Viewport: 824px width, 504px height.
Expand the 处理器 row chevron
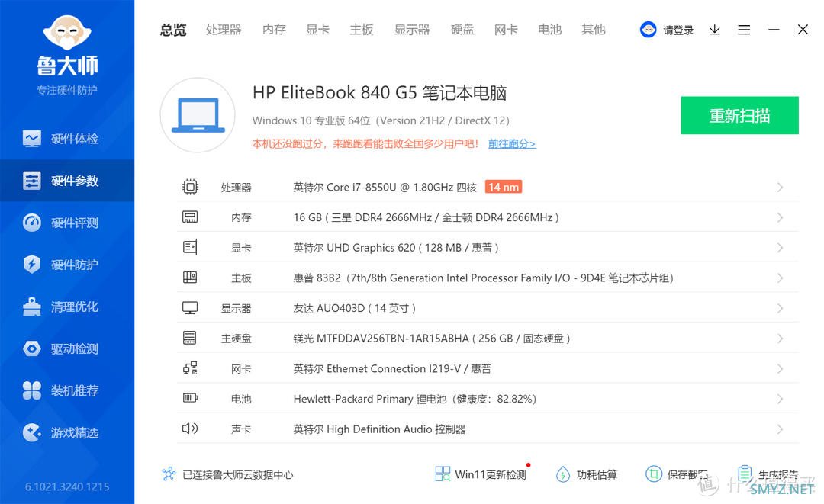[780, 188]
